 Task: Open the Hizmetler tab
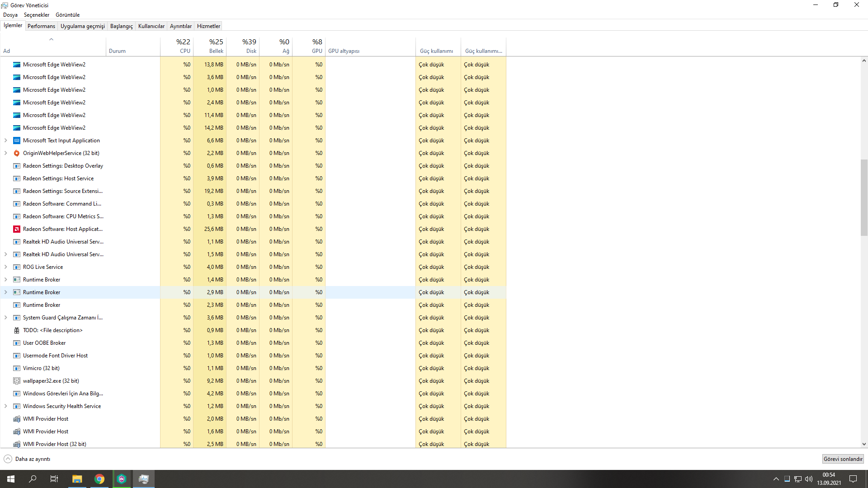(x=208, y=26)
